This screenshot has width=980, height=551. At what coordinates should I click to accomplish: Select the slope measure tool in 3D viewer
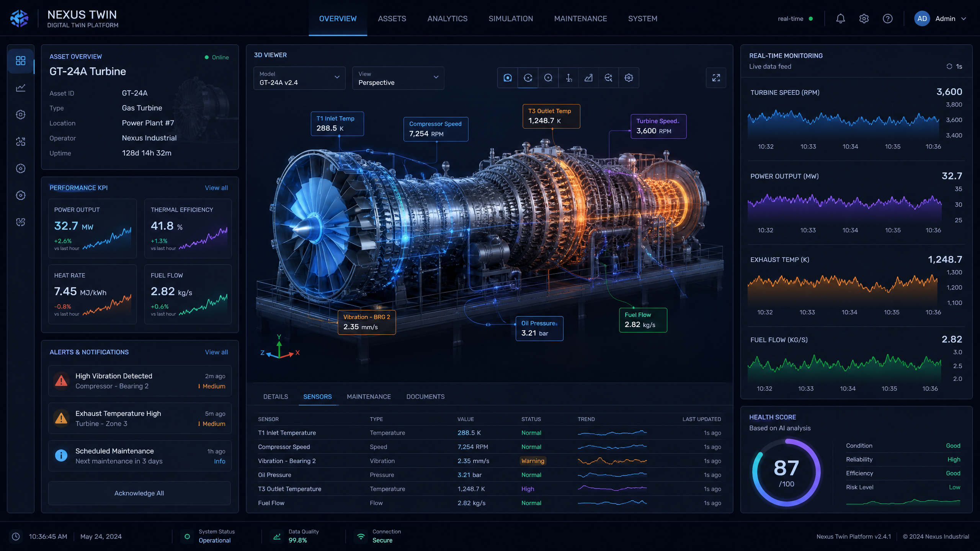click(x=588, y=78)
